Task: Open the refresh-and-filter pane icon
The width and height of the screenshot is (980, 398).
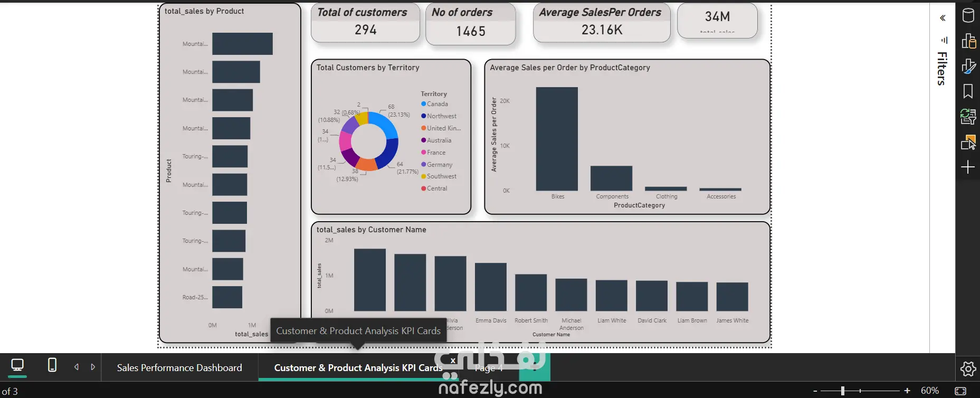Action: [x=968, y=116]
